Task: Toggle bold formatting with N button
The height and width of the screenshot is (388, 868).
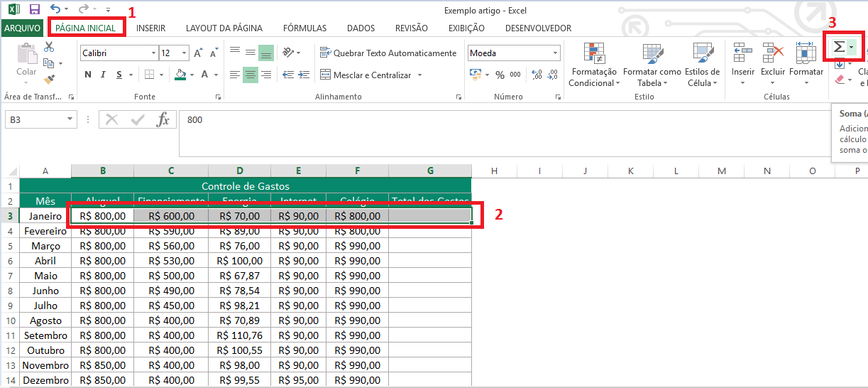Action: click(88, 75)
